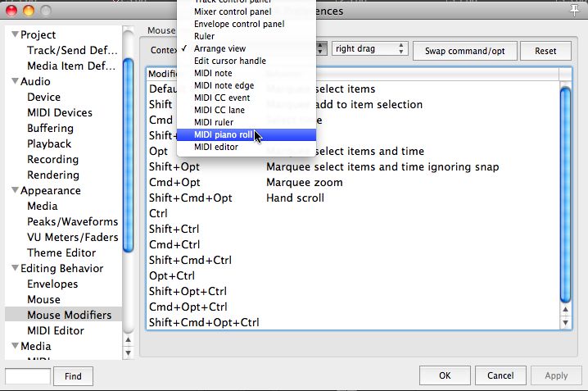Image resolution: width=588 pixels, height=391 pixels.
Task: Select the Shift+Ctrl modifier row
Action: (352, 229)
